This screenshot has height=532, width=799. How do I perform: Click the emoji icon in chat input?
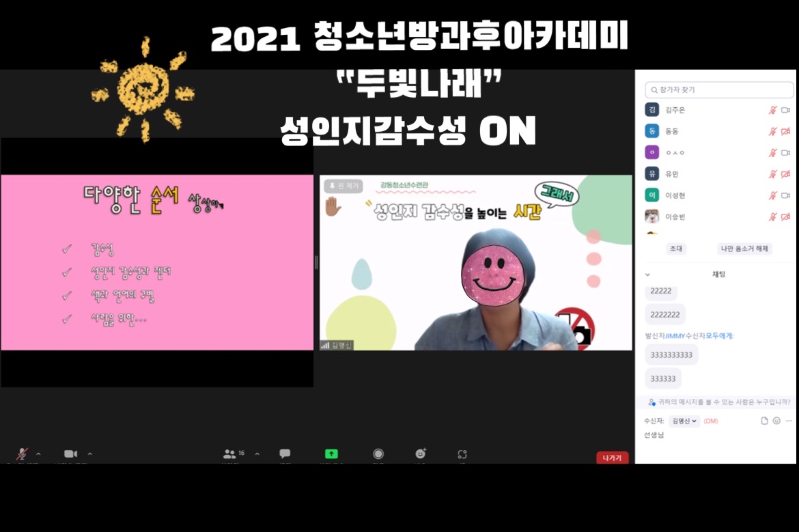point(776,421)
